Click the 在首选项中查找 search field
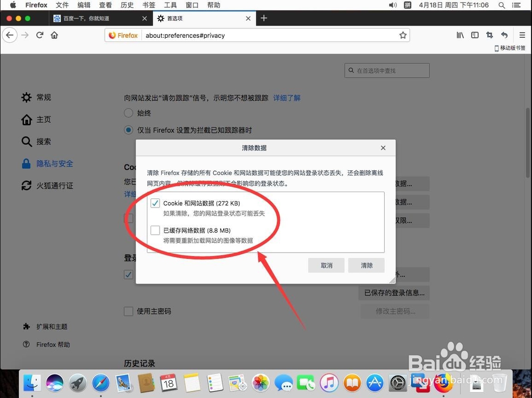Viewport: 532px width, 398px height. point(387,70)
